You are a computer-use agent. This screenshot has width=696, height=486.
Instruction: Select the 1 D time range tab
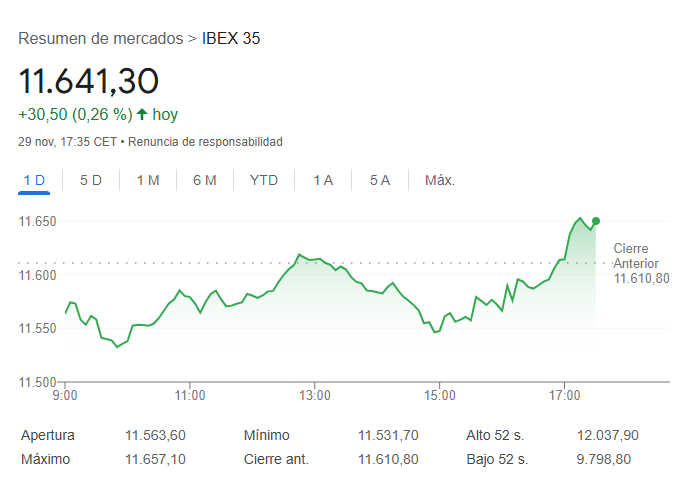[x=35, y=180]
